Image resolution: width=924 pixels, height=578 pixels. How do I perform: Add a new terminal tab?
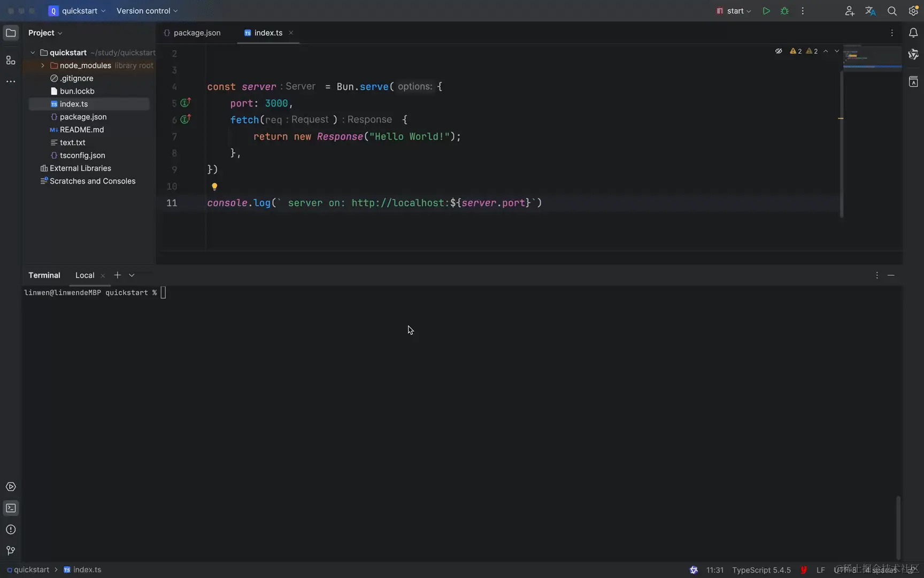point(117,275)
